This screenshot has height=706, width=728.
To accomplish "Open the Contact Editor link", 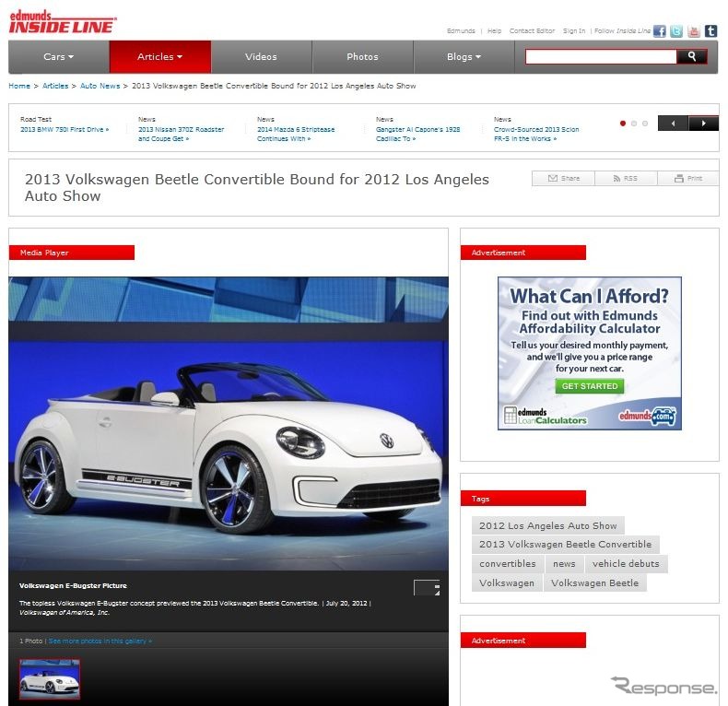I will click(x=532, y=31).
